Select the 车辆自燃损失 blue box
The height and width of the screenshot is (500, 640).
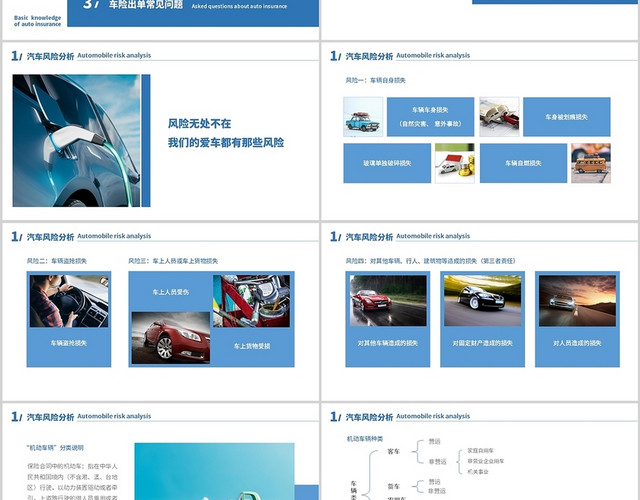522,163
